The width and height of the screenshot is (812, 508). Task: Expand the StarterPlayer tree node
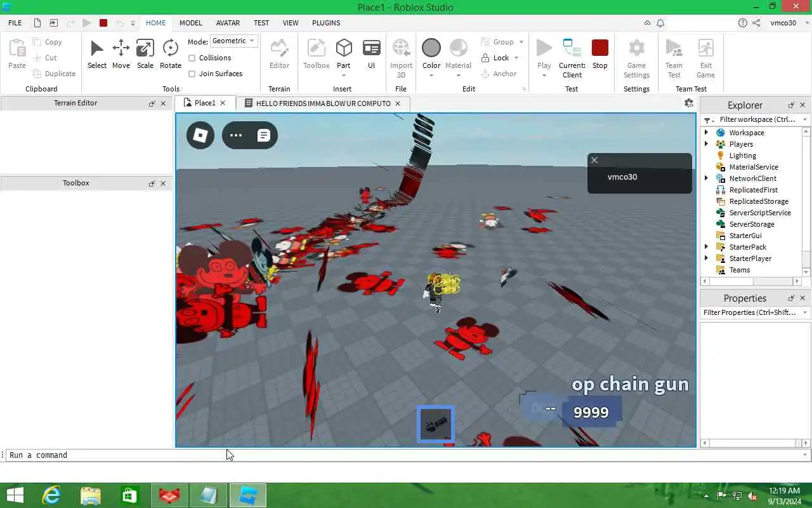click(706, 258)
